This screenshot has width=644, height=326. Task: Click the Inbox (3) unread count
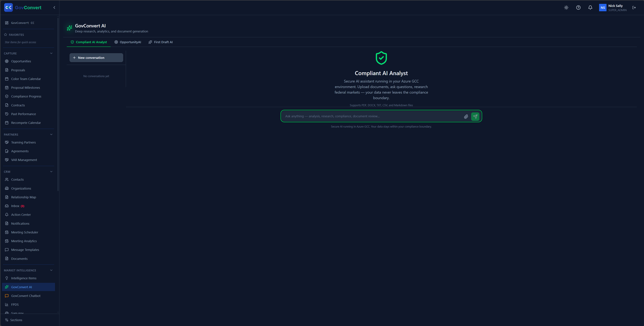23,206
